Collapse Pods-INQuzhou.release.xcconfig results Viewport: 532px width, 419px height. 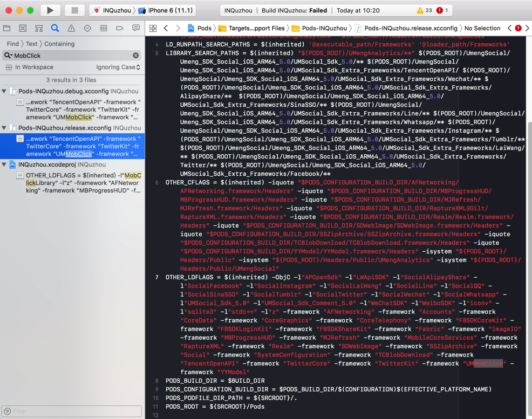click(4, 128)
